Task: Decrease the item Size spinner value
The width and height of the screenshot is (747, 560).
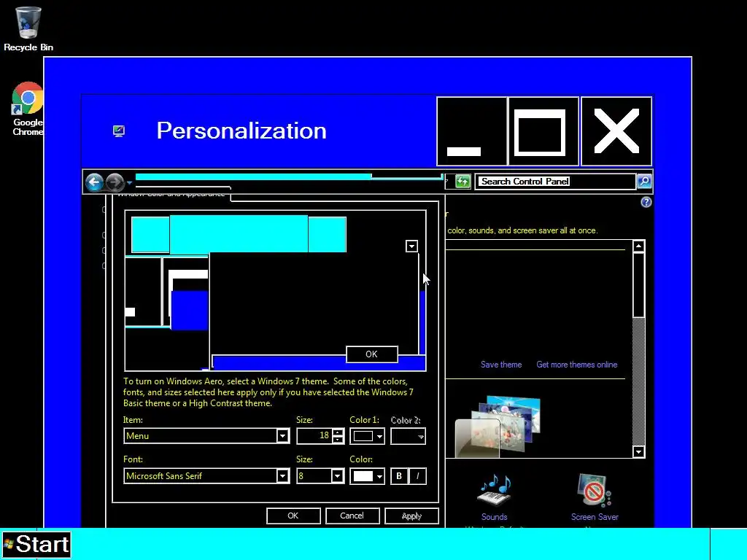Action: (x=338, y=440)
